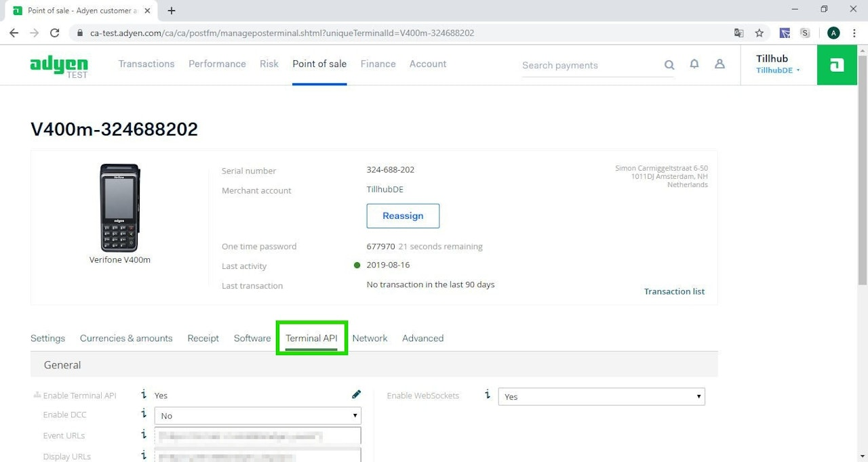868x462 pixels.
Task: Open Chrome's three-dot menu
Action: coord(854,33)
